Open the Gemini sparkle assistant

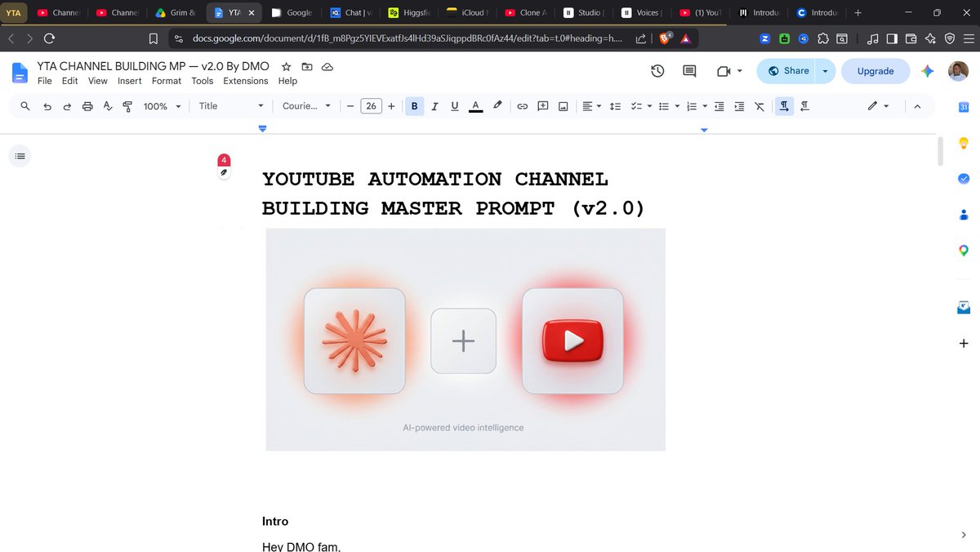coord(927,71)
